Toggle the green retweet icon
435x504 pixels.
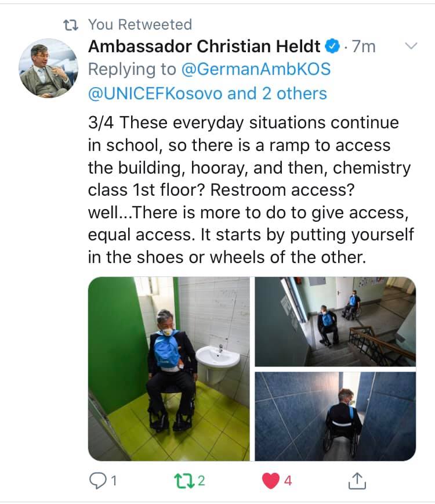coord(184,481)
